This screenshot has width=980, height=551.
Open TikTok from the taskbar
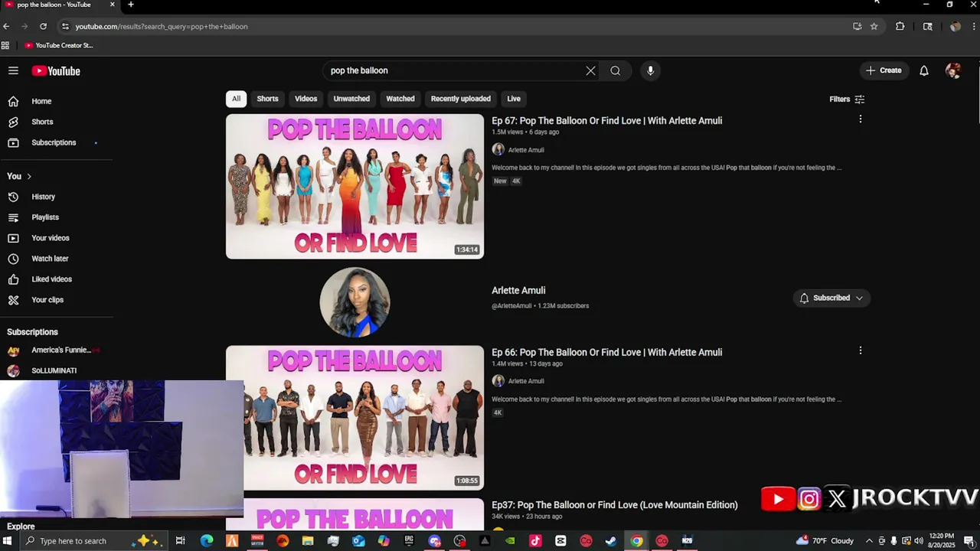[535, 541]
